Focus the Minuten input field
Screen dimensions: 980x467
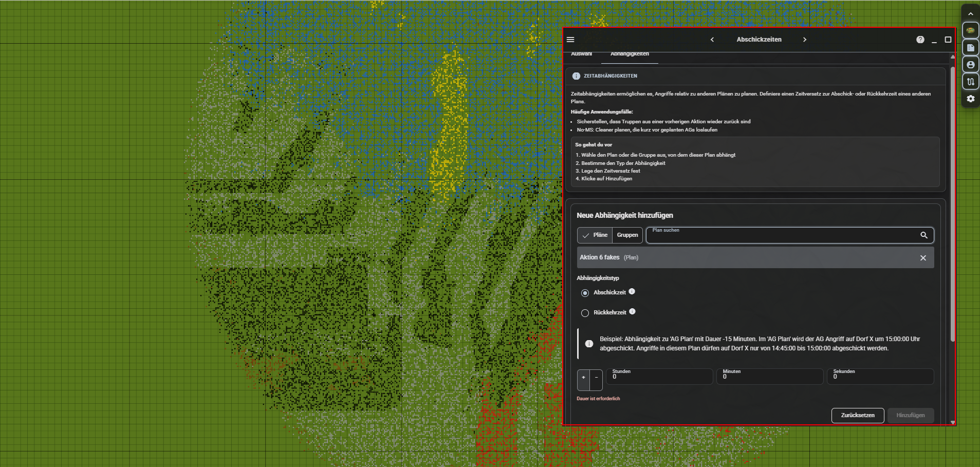point(770,377)
